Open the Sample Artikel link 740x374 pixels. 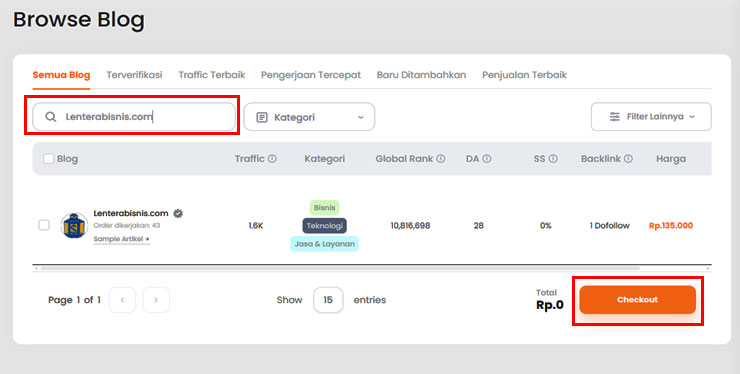(121, 239)
